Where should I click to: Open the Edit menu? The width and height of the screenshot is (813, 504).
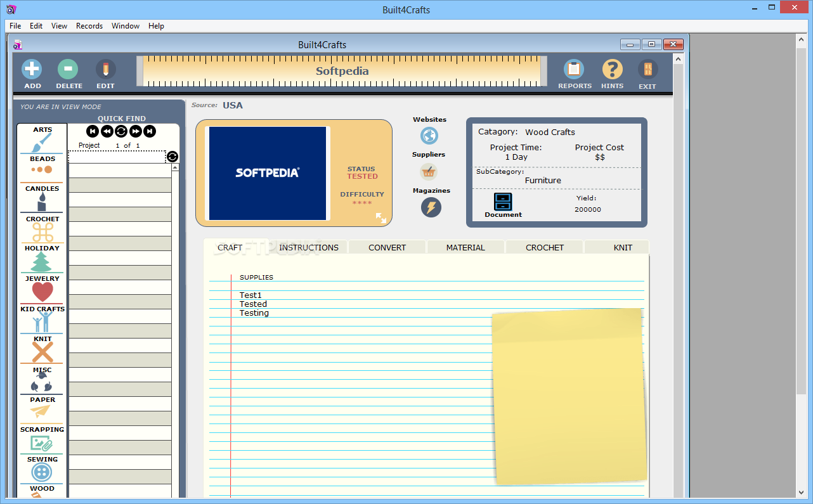[x=36, y=26]
